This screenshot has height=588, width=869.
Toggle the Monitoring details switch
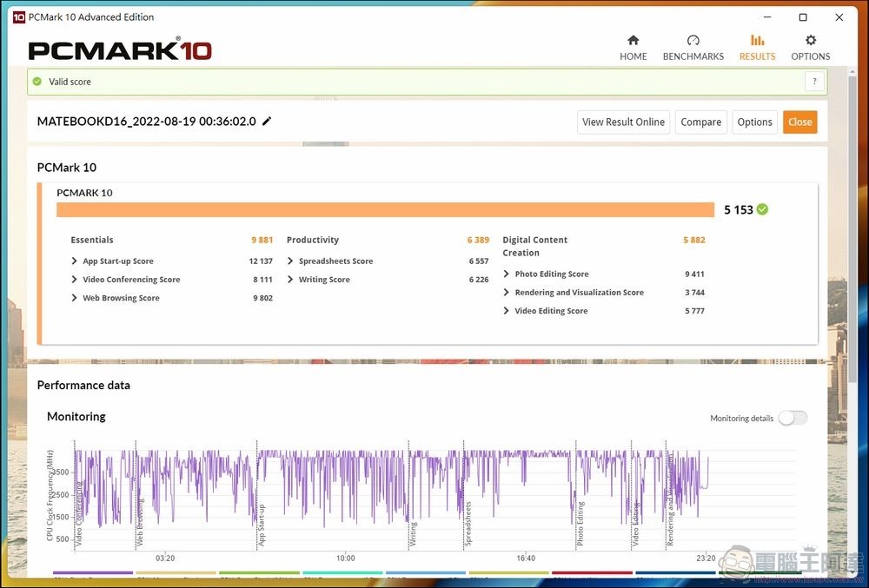coord(792,418)
